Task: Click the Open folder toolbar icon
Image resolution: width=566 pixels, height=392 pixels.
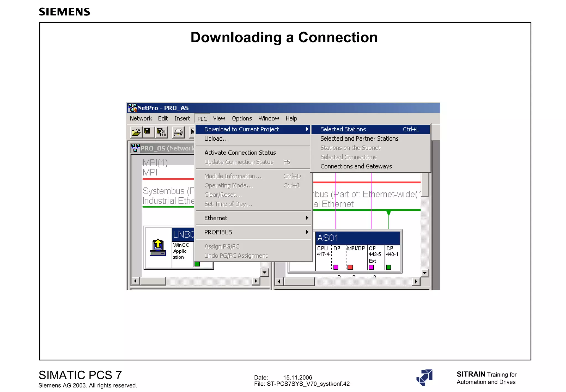Action: point(136,132)
